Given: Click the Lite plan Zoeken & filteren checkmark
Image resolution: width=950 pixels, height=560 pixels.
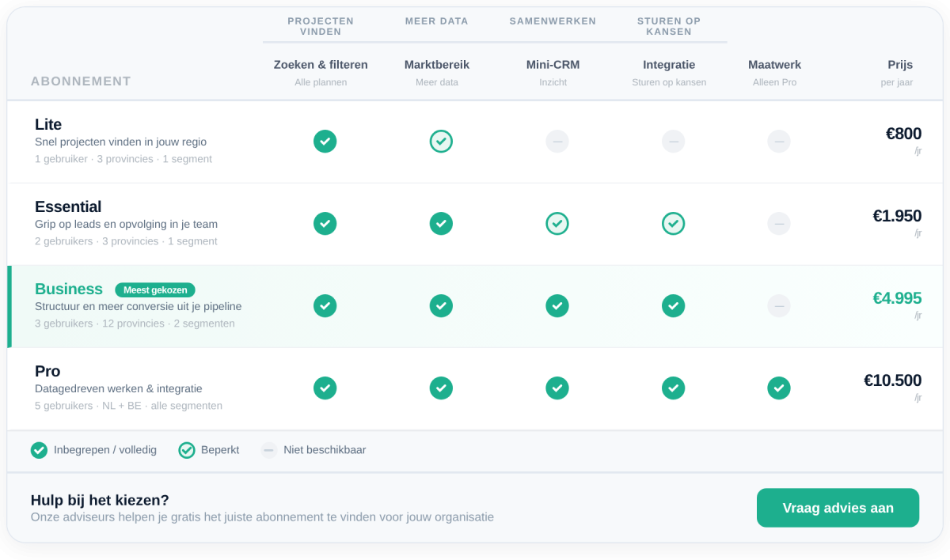Looking at the screenshot, I should tap(325, 142).
